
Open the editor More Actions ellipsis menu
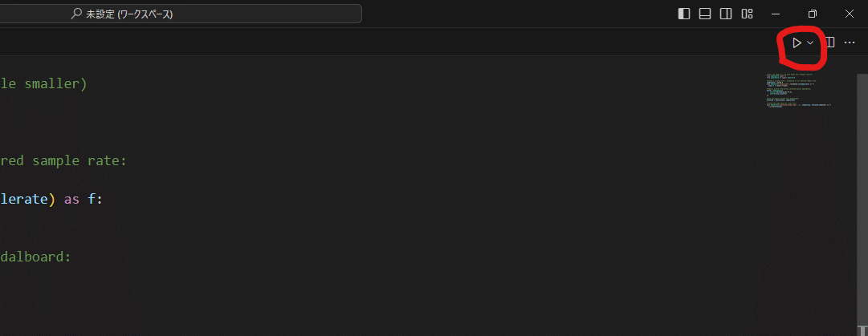point(850,43)
